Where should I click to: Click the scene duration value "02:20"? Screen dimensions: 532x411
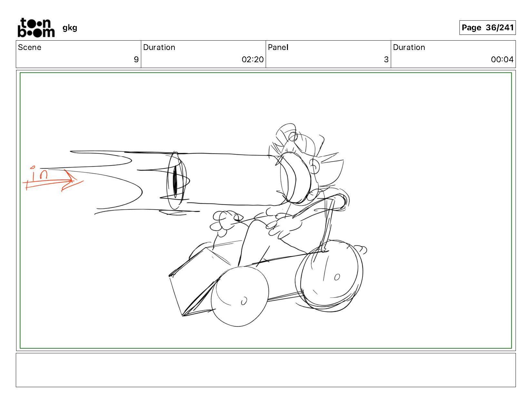pyautogui.click(x=252, y=59)
